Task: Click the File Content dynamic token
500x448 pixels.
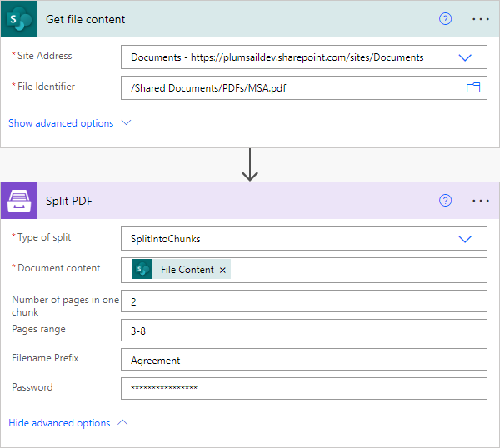Action: 182,270
